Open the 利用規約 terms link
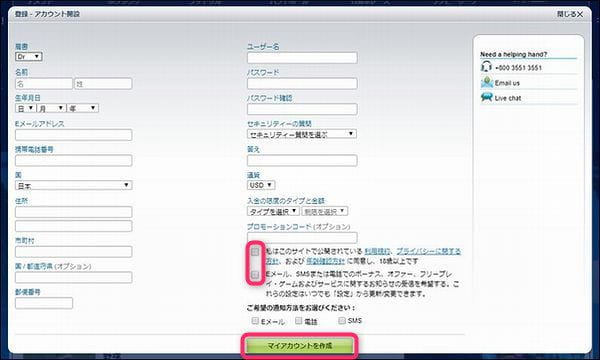 click(377, 251)
